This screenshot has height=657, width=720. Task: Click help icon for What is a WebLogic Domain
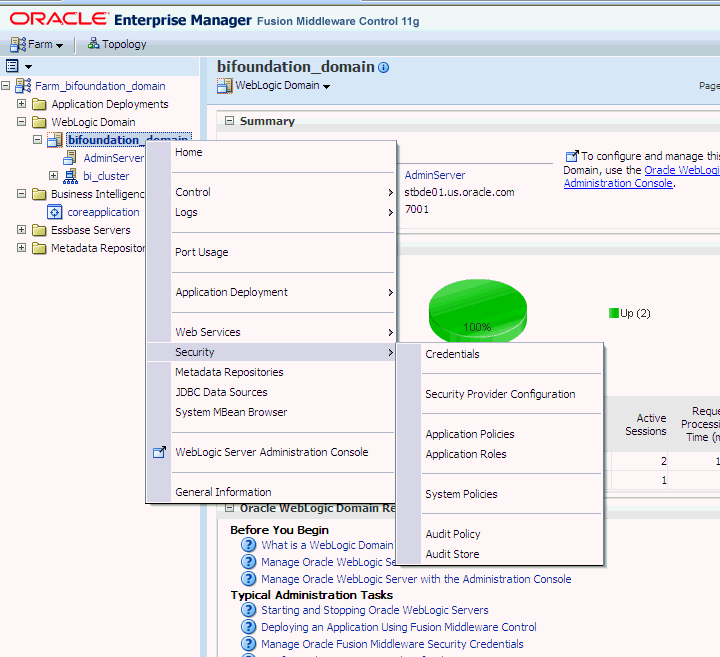248,545
